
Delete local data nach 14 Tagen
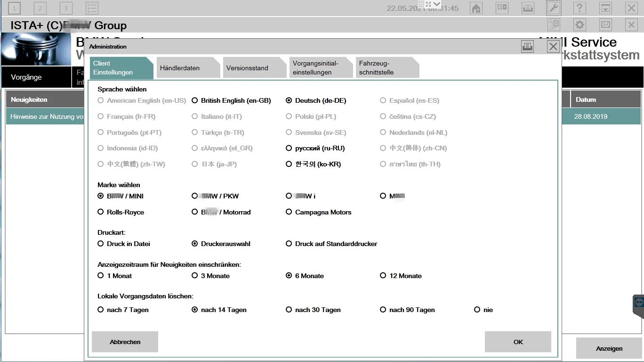pyautogui.click(x=219, y=310)
